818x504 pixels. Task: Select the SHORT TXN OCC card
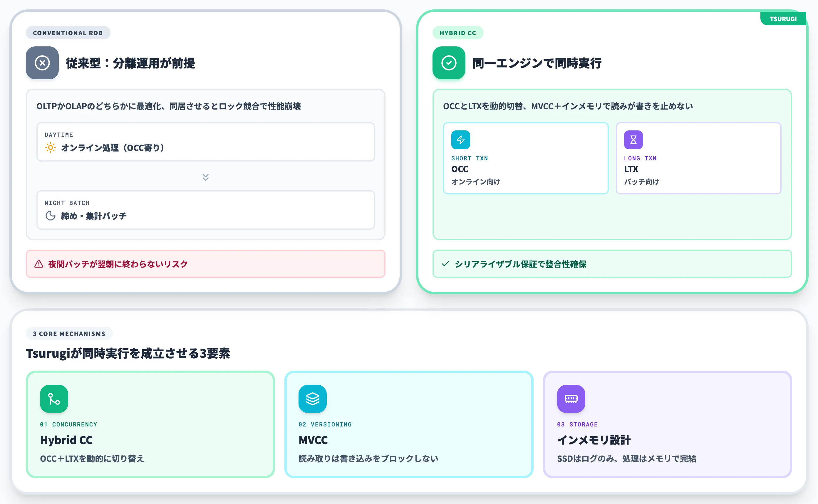coord(526,158)
